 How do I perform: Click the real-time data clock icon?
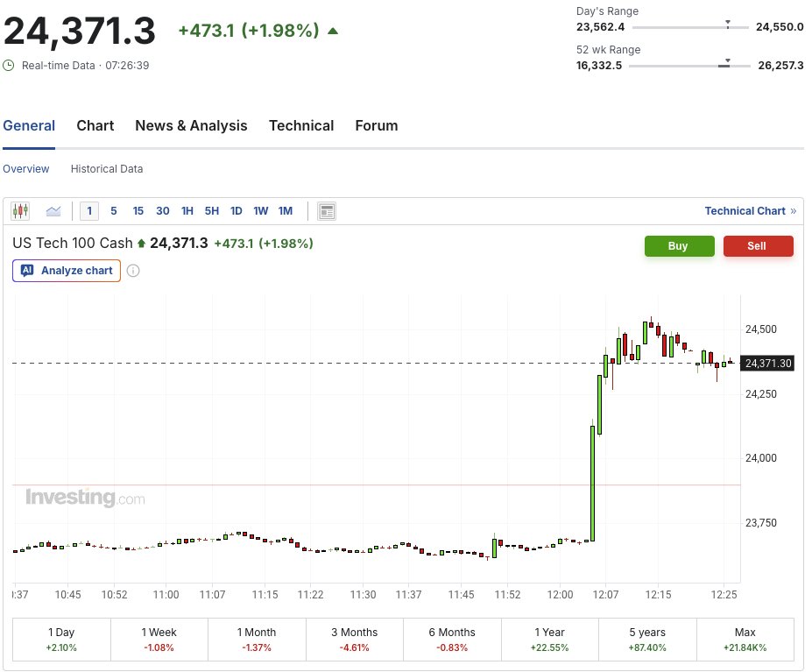pos(8,66)
